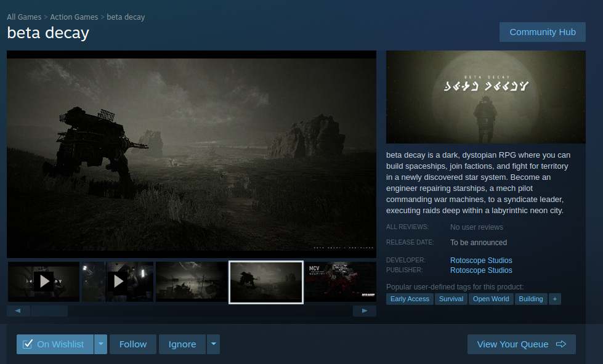This screenshot has width=603, height=364.
Task: Follow the beta decay game
Action: point(133,344)
